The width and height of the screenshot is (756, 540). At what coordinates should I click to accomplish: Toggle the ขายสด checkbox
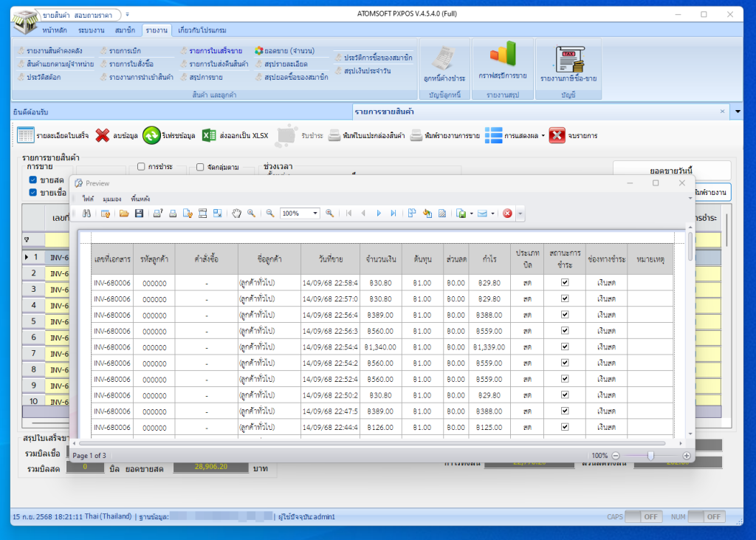pyautogui.click(x=32, y=180)
